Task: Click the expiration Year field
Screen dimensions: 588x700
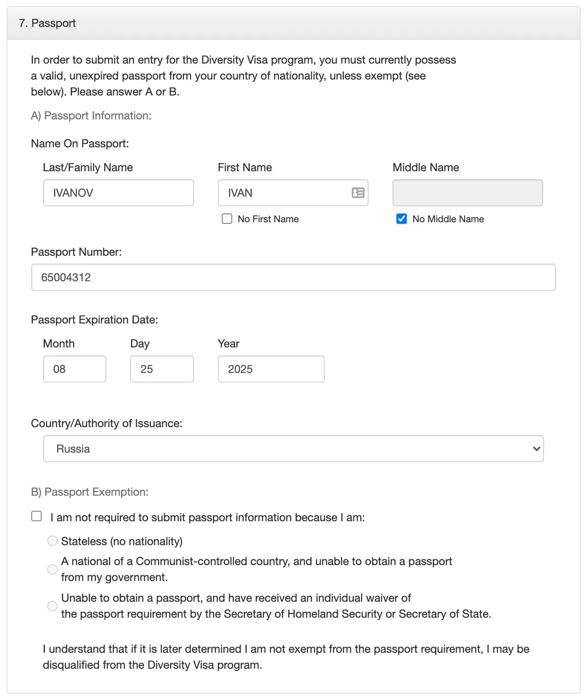Action: tap(271, 369)
